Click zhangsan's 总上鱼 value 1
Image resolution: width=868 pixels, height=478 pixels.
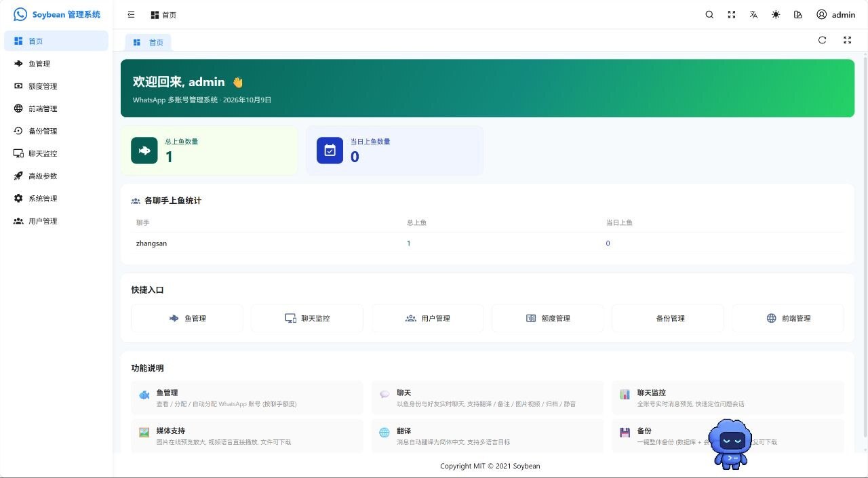[409, 243]
